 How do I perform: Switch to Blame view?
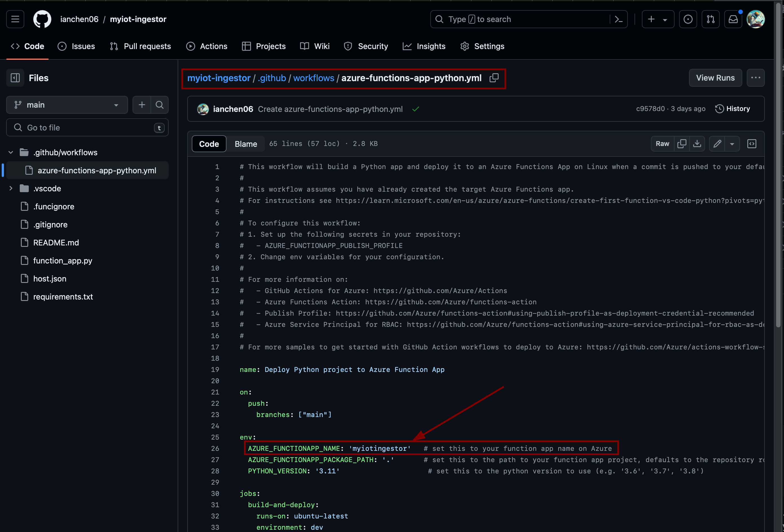(x=246, y=144)
